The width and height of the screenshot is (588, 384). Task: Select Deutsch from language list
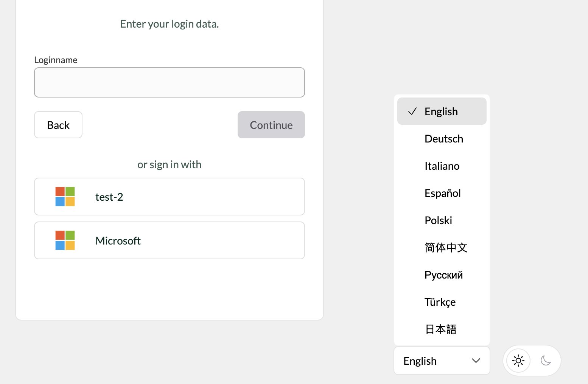click(x=443, y=139)
